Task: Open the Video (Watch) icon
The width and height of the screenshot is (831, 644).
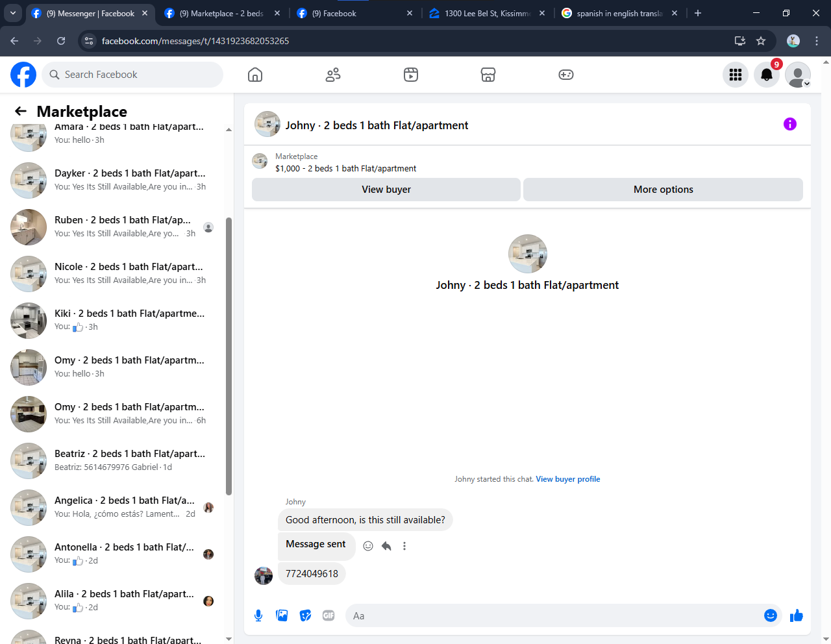Action: 411,75
